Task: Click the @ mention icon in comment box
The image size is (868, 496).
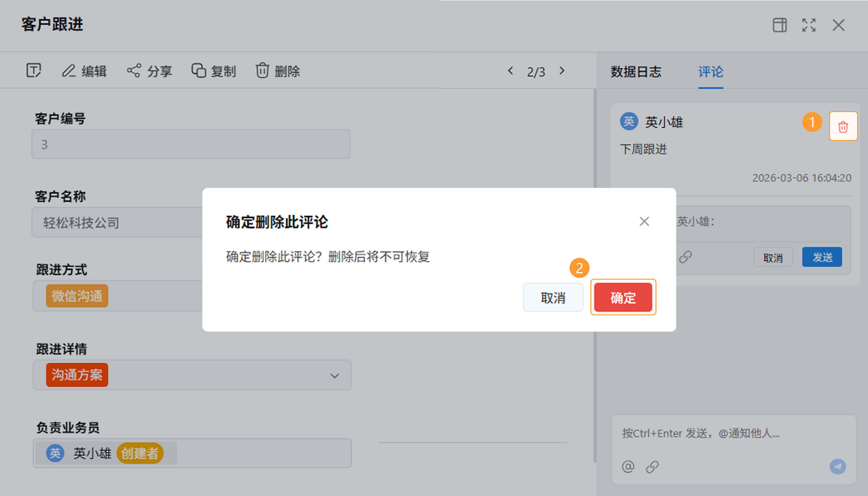Action: point(628,466)
